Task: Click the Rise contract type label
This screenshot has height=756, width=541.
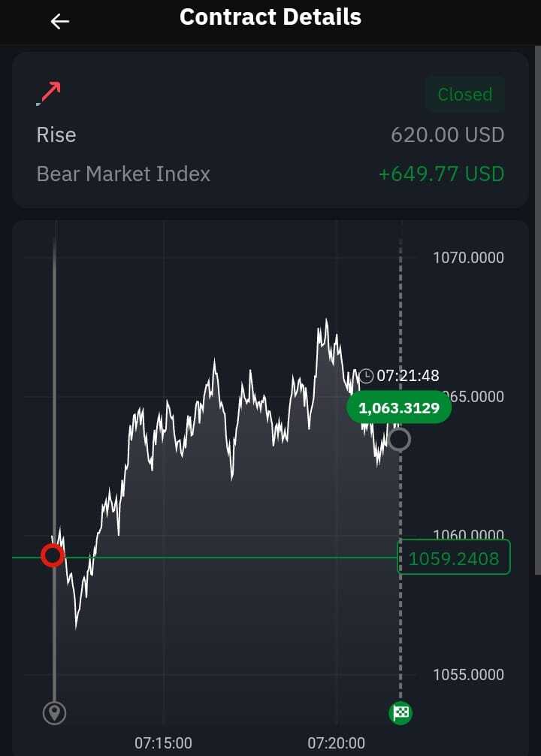Action: coord(56,135)
